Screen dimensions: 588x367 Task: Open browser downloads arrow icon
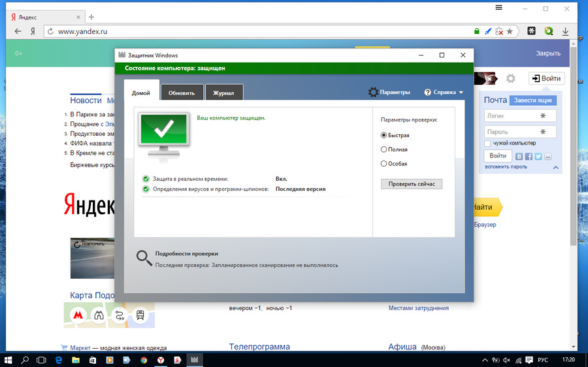[566, 31]
